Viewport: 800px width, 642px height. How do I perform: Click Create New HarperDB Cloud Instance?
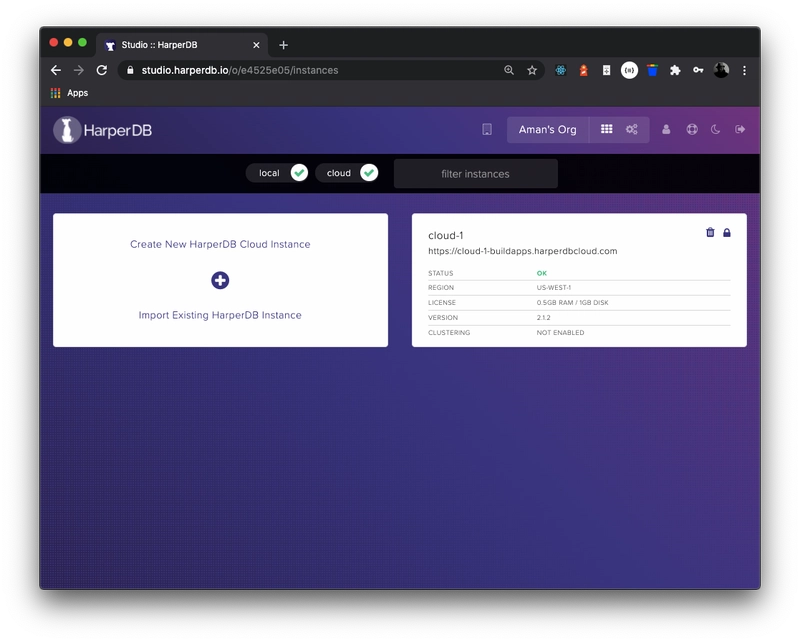pos(220,244)
